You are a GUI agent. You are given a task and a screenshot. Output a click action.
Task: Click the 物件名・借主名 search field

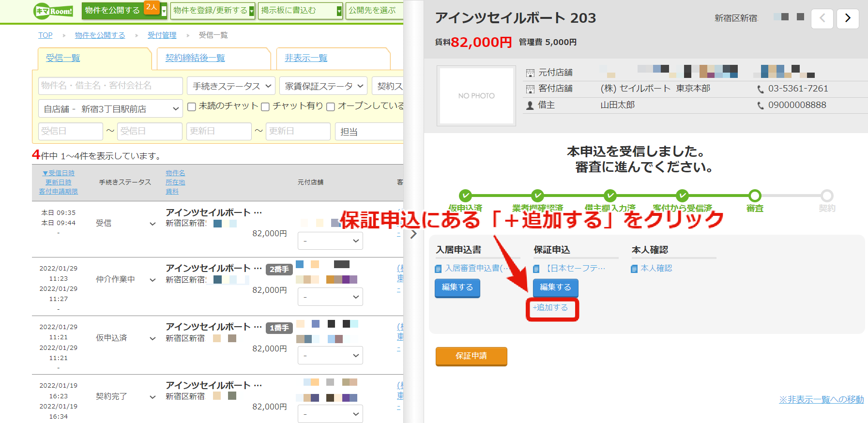(110, 86)
